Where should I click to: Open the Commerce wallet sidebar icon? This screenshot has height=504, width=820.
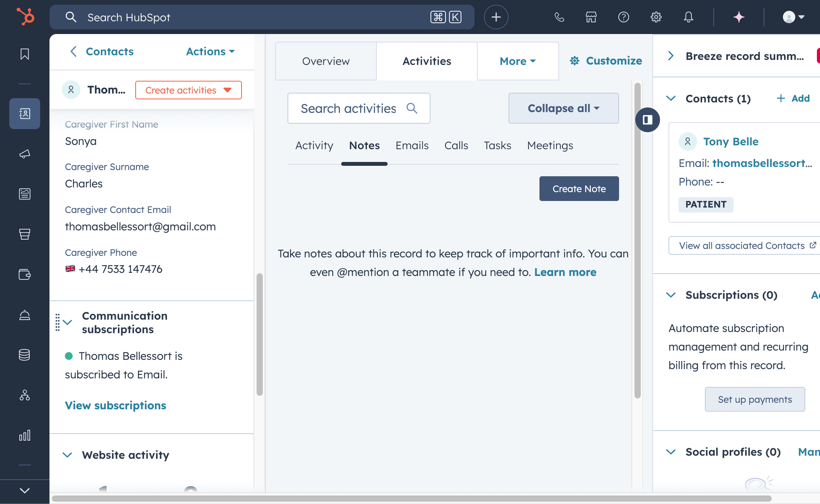pos(25,274)
